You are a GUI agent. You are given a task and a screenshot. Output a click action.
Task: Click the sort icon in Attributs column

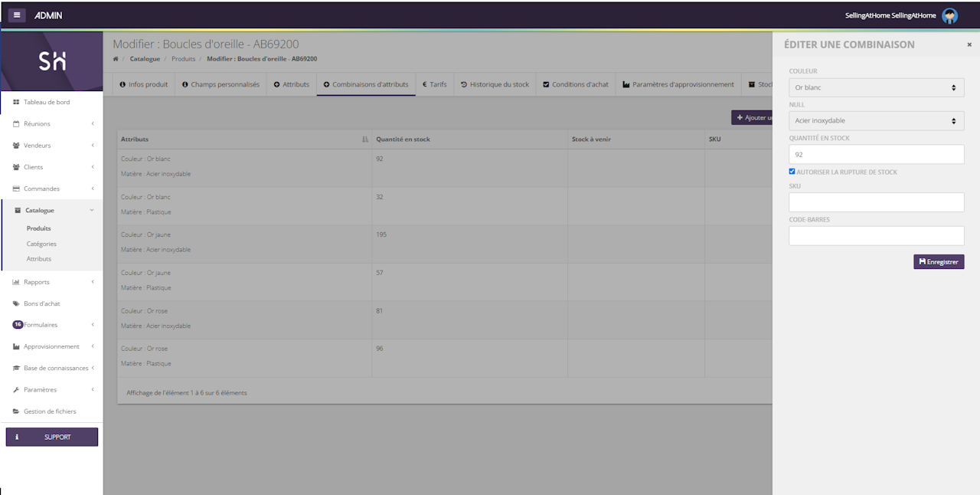(364, 139)
